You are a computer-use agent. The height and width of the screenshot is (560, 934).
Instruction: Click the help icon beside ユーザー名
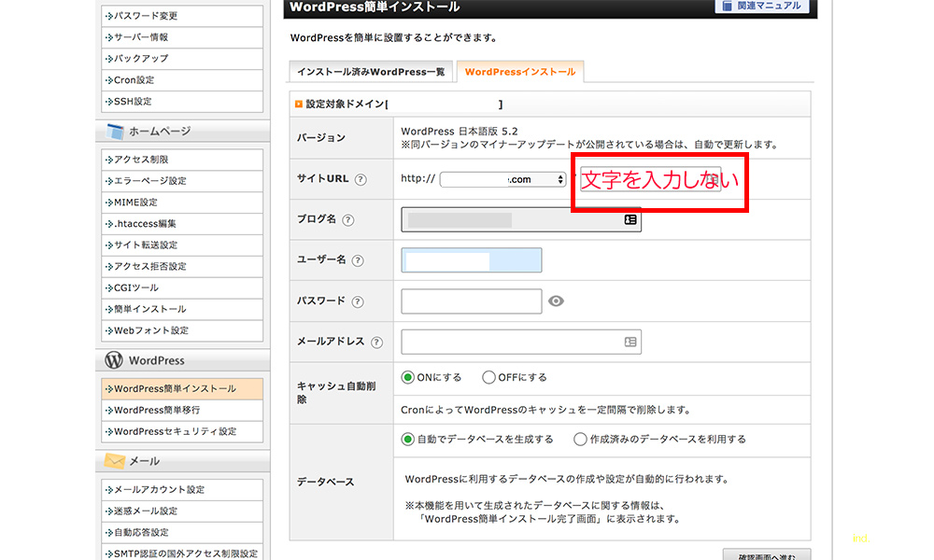pos(358,260)
